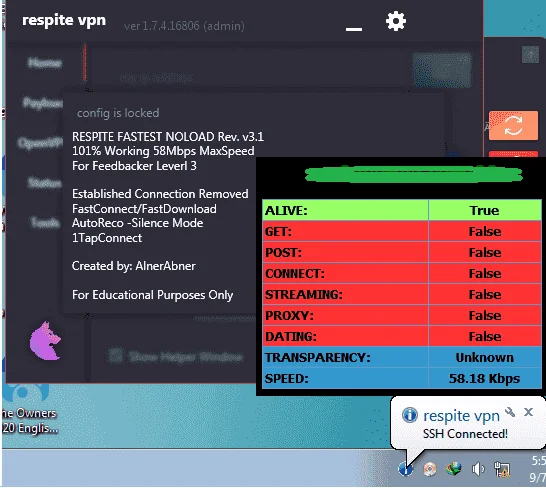Image resolution: width=546 pixels, height=488 pixels.
Task: Click 'AutoReco -Silence Mode' line
Action: [x=138, y=223]
